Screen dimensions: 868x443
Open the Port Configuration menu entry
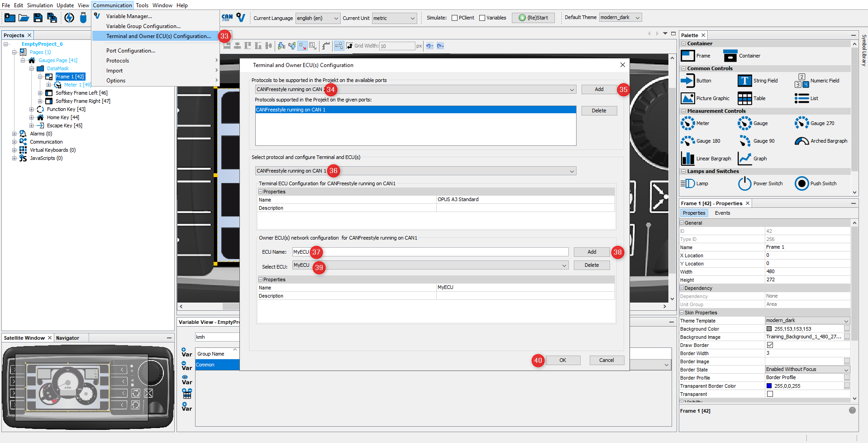(130, 51)
